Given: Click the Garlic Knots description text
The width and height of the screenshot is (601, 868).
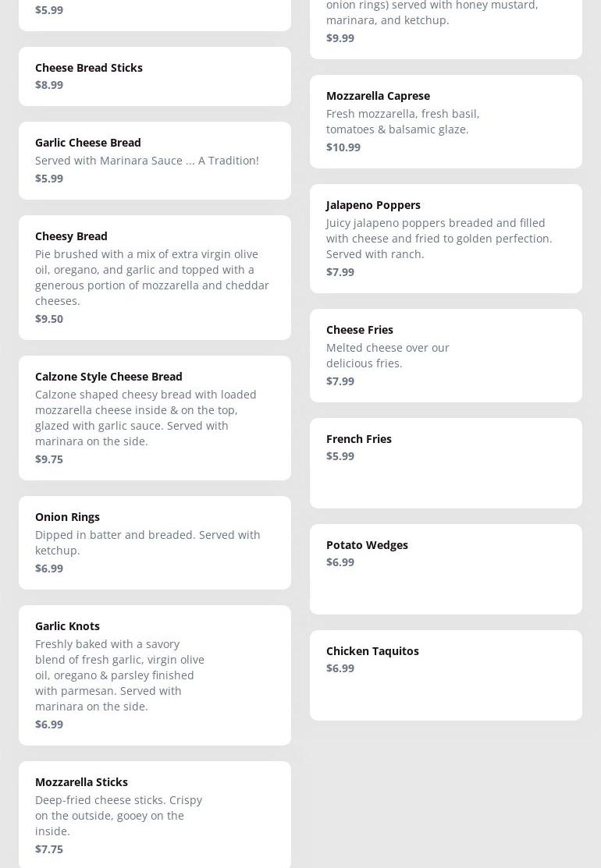Looking at the screenshot, I should pyautogui.click(x=119, y=675).
